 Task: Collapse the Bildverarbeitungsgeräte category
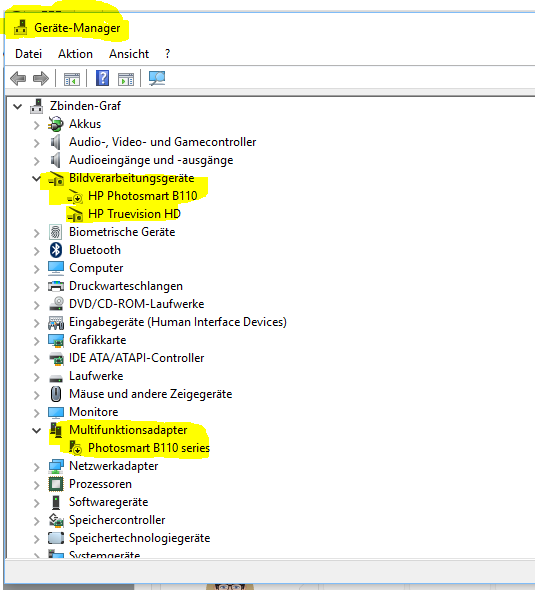(36, 179)
